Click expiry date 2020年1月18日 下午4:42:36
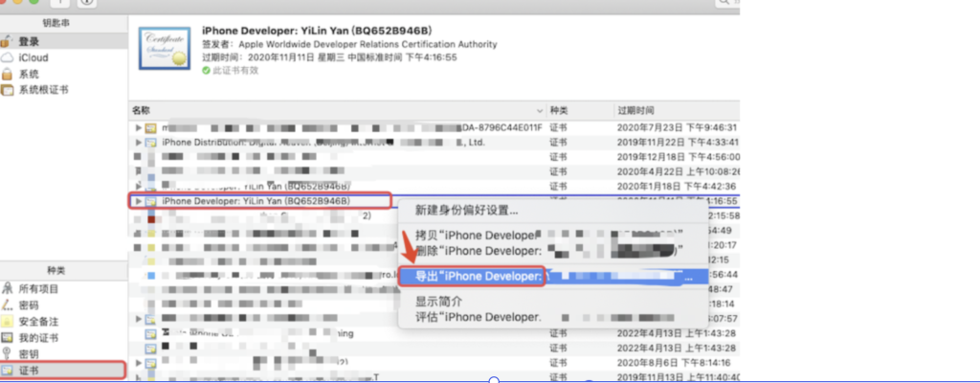Screen dimensions: 980x383 [677, 187]
